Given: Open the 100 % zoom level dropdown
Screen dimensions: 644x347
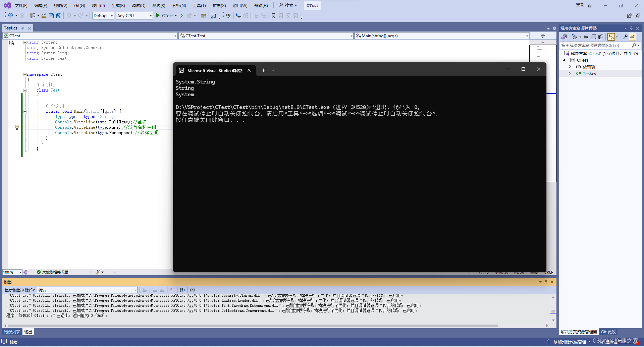Looking at the screenshot, I should tap(12, 272).
